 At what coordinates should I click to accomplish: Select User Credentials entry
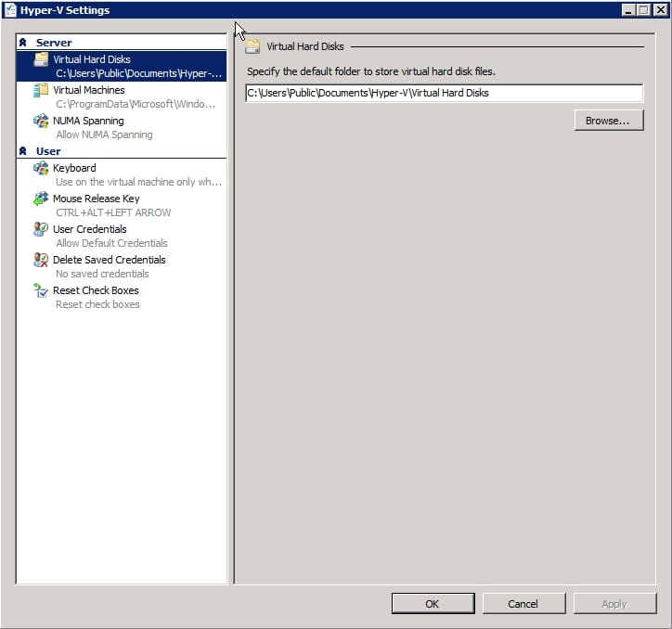pyautogui.click(x=122, y=236)
